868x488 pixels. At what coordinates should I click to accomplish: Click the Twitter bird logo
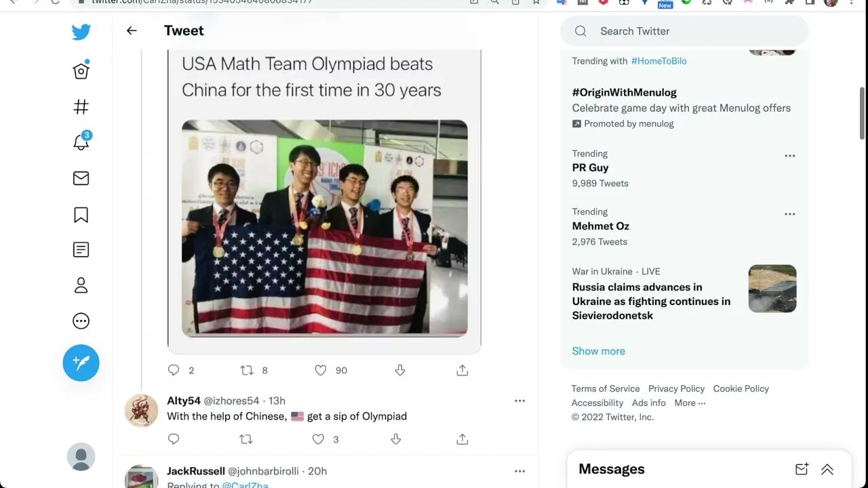pyautogui.click(x=81, y=32)
